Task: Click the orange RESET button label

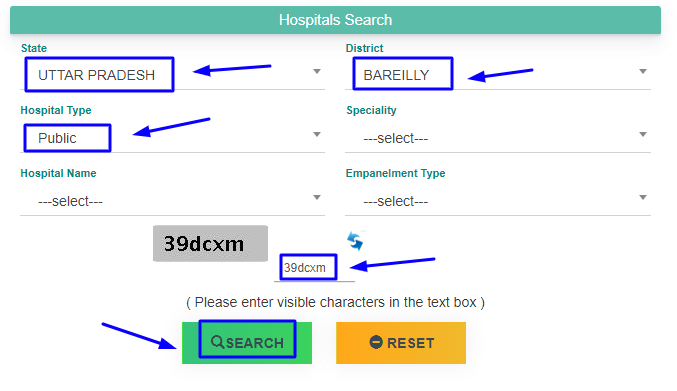Action: click(411, 343)
